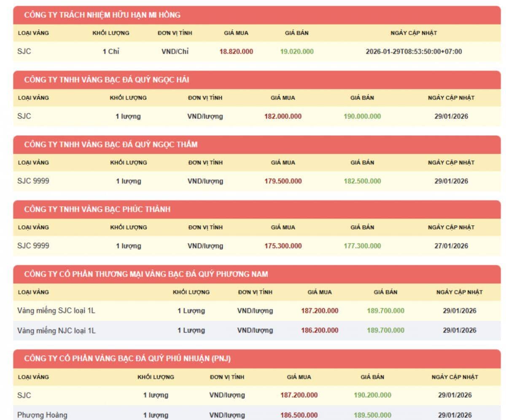
Task: Click the Phú Nhuận (PNJ) section header
Action: pyautogui.click(x=127, y=358)
